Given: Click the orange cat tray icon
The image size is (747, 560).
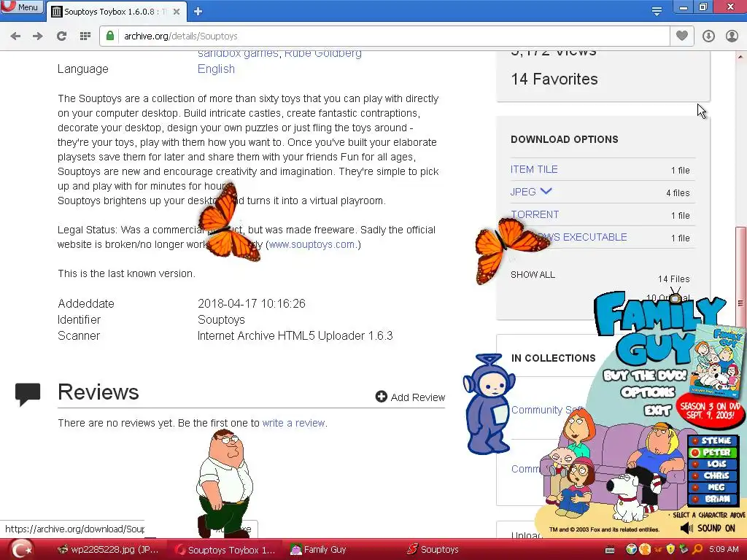Looking at the screenshot, I should 645,550.
